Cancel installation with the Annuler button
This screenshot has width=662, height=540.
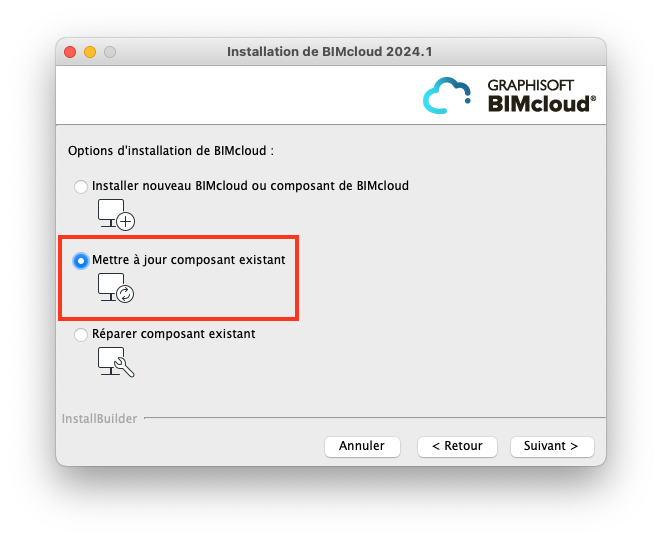pos(362,446)
